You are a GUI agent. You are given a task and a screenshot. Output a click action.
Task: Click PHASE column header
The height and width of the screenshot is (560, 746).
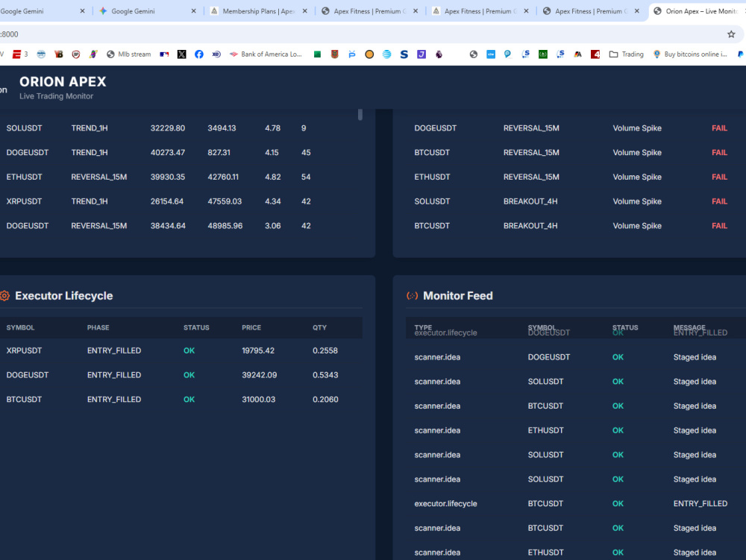coord(98,327)
